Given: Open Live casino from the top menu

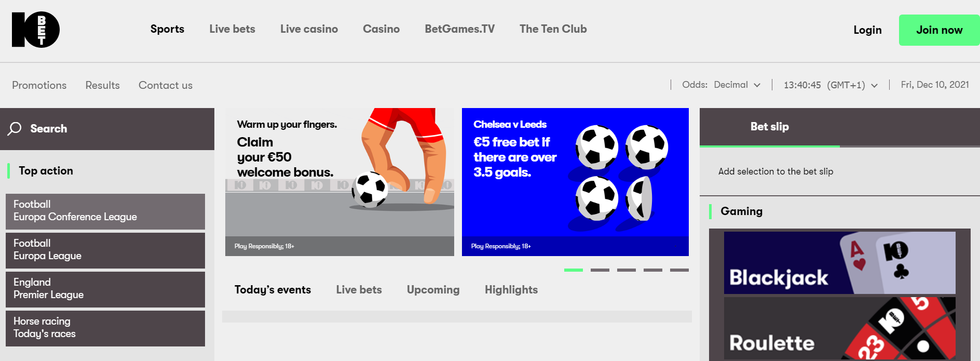Looking at the screenshot, I should (x=309, y=29).
